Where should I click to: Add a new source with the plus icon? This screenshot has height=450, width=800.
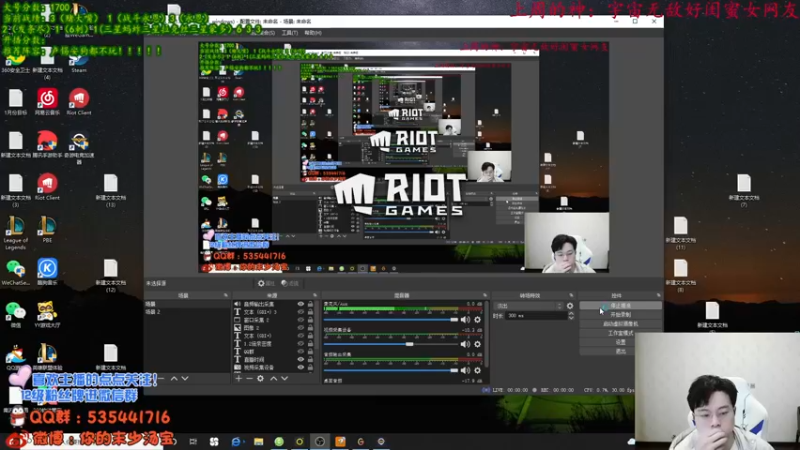[x=238, y=379]
